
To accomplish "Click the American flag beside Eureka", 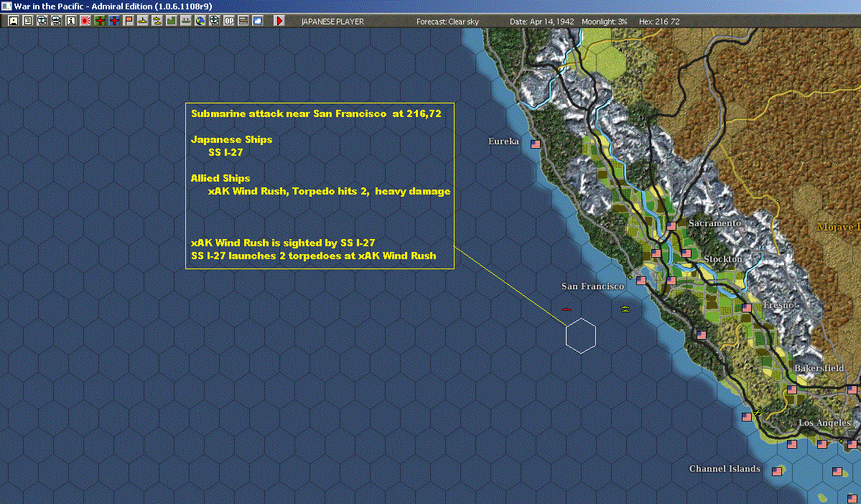I will pos(536,144).
